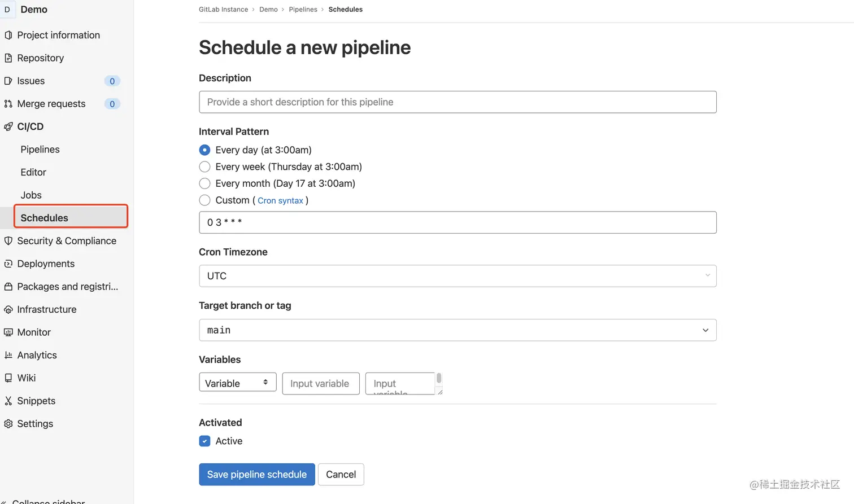Open the Cron Timezone UTC dropdown
This screenshot has width=854, height=504.
point(457,276)
